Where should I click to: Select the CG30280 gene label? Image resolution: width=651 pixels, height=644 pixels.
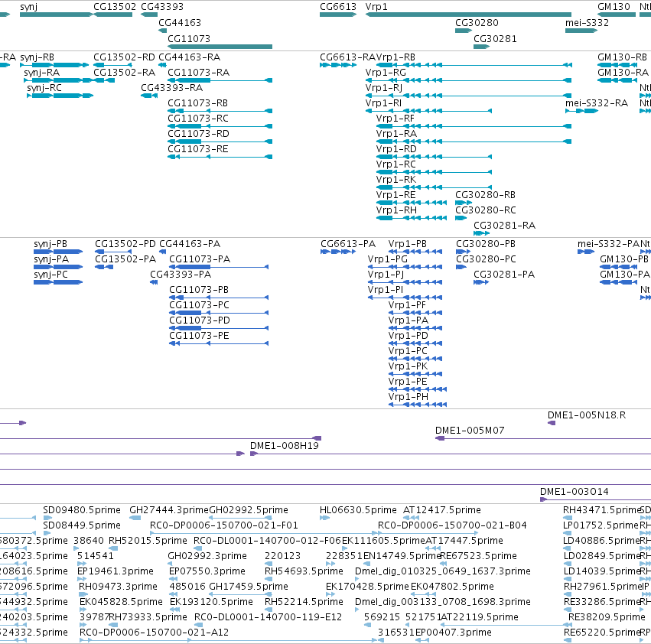point(477,22)
